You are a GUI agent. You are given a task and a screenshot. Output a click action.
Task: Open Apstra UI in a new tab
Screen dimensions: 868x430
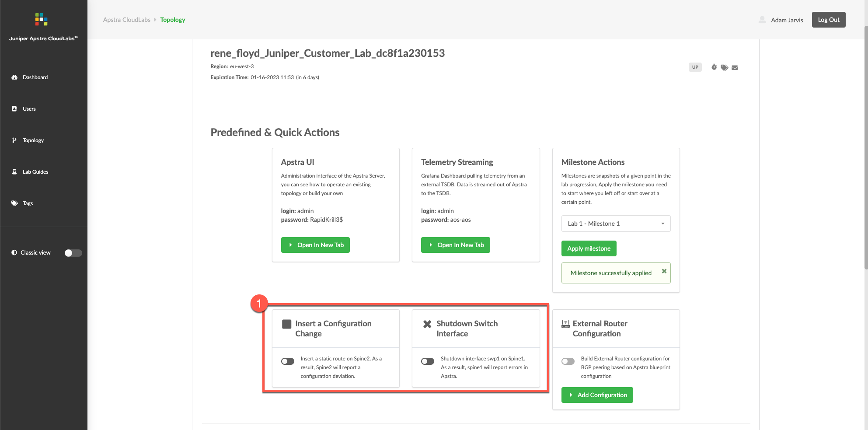click(315, 245)
